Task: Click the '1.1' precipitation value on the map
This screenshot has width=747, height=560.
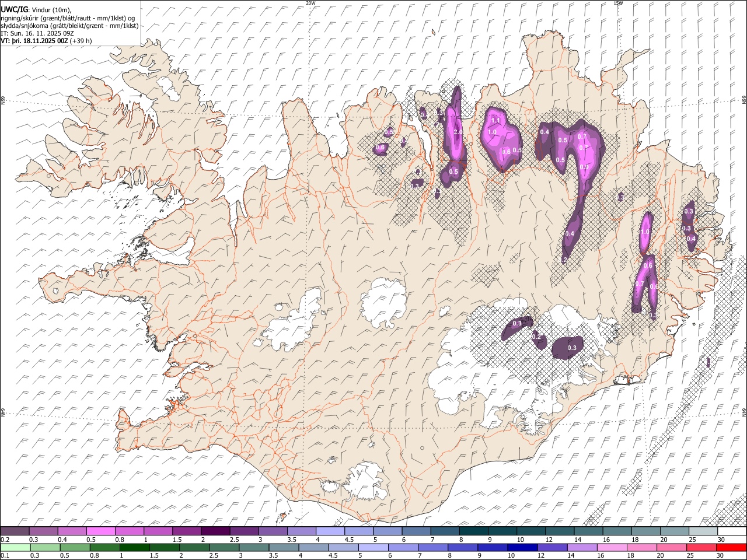Action: coord(495,120)
